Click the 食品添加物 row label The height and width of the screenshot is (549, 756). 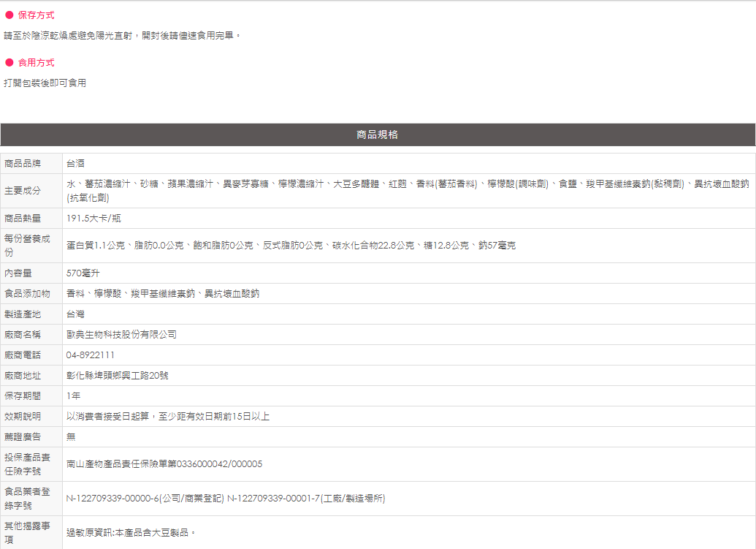tap(27, 293)
